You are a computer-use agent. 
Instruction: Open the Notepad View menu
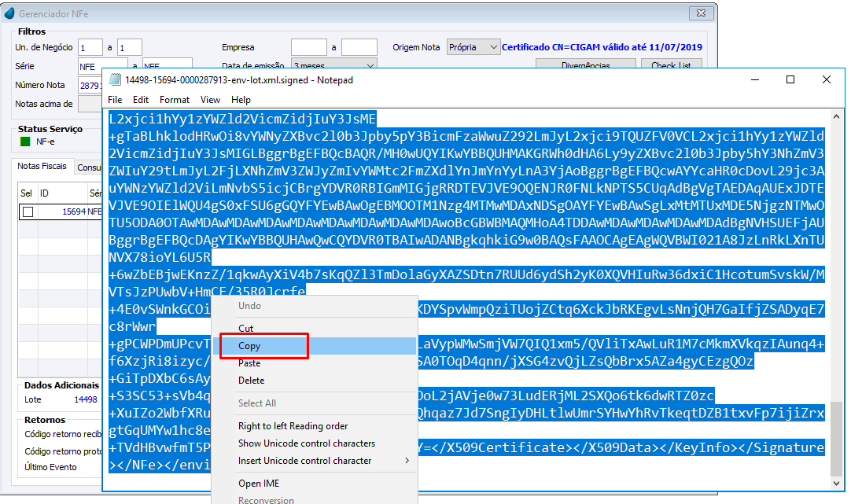(x=210, y=100)
